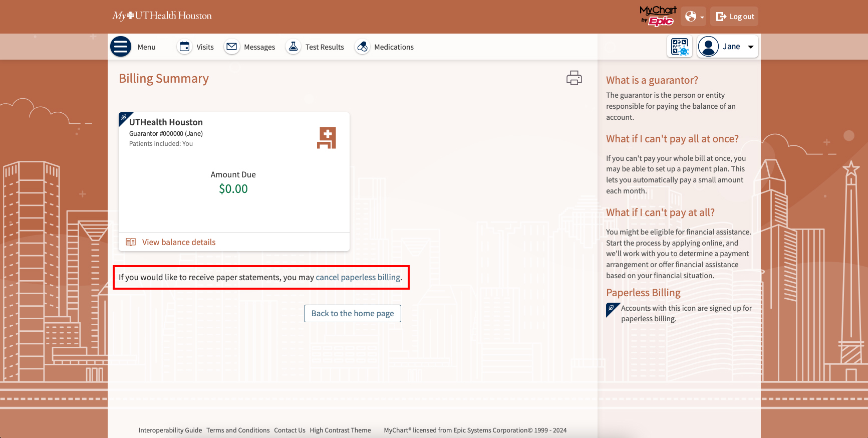Image resolution: width=868 pixels, height=438 pixels.
Task: Open the main Menu hamburger icon
Action: click(x=121, y=47)
